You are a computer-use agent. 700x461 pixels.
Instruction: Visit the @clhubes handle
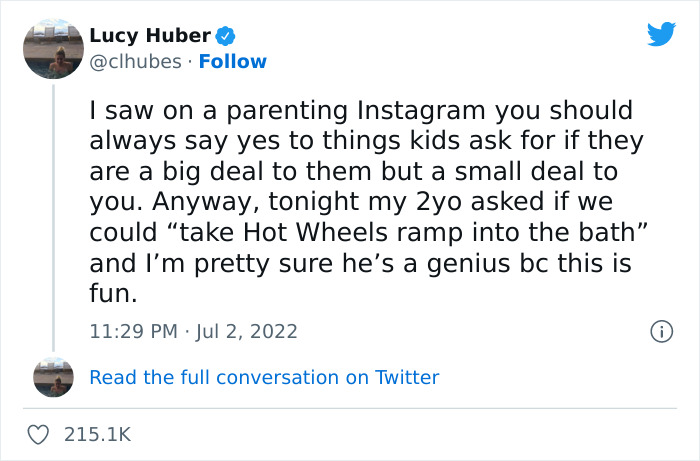point(136,62)
